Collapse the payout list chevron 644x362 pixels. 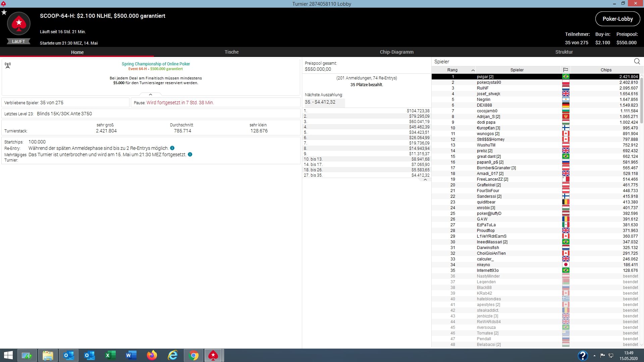pyautogui.click(x=425, y=180)
